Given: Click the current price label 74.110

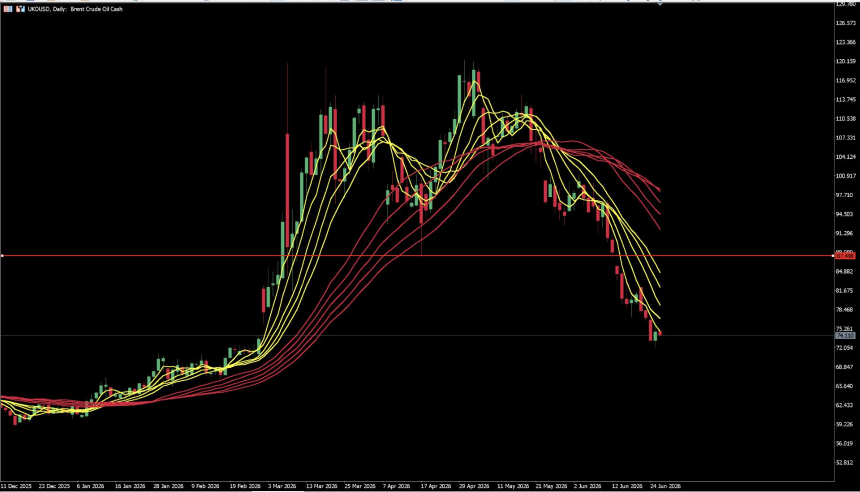Looking at the screenshot, I should pyautogui.click(x=845, y=335).
